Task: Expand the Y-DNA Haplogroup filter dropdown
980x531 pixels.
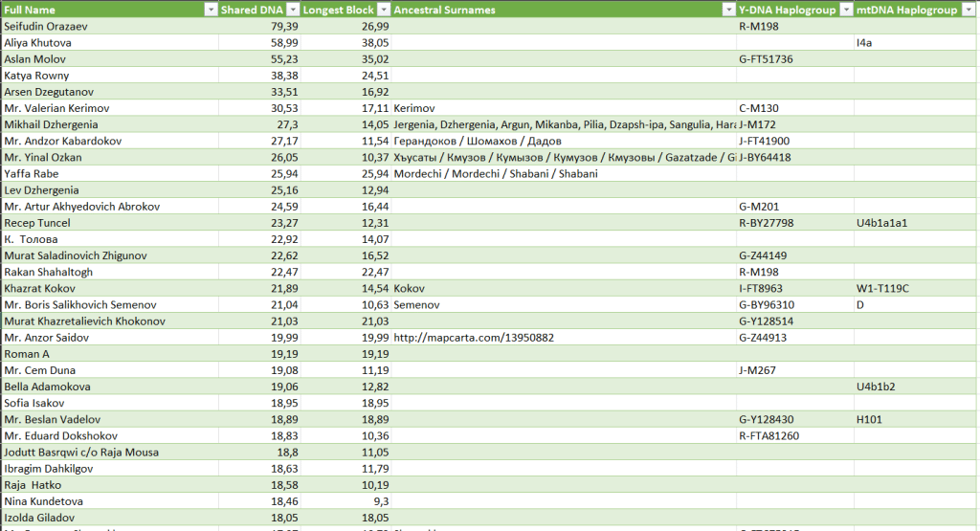Action: point(845,10)
